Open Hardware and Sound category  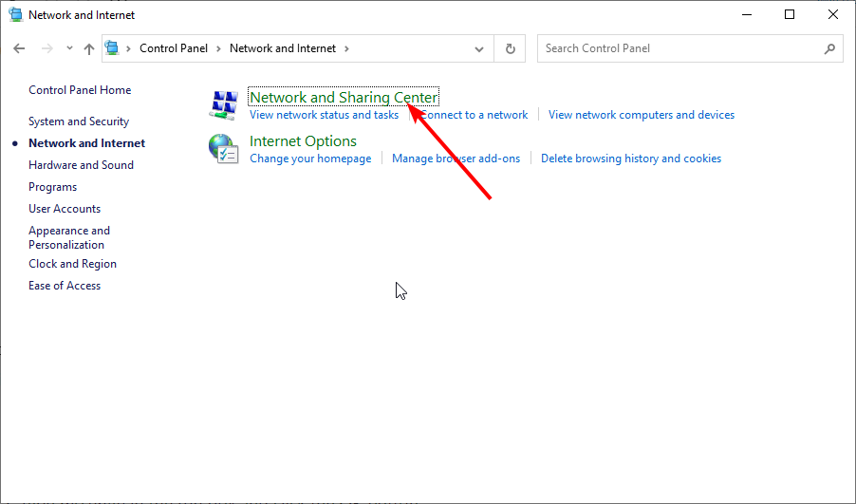pyautogui.click(x=81, y=165)
